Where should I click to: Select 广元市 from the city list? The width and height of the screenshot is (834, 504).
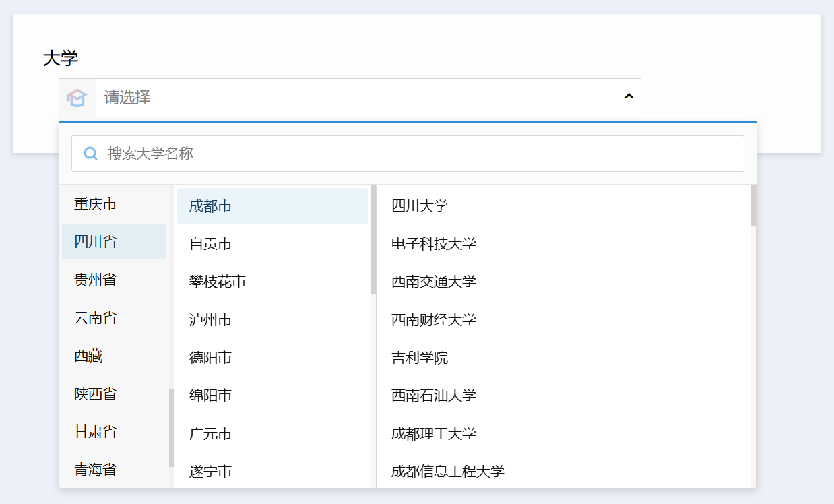272,433
